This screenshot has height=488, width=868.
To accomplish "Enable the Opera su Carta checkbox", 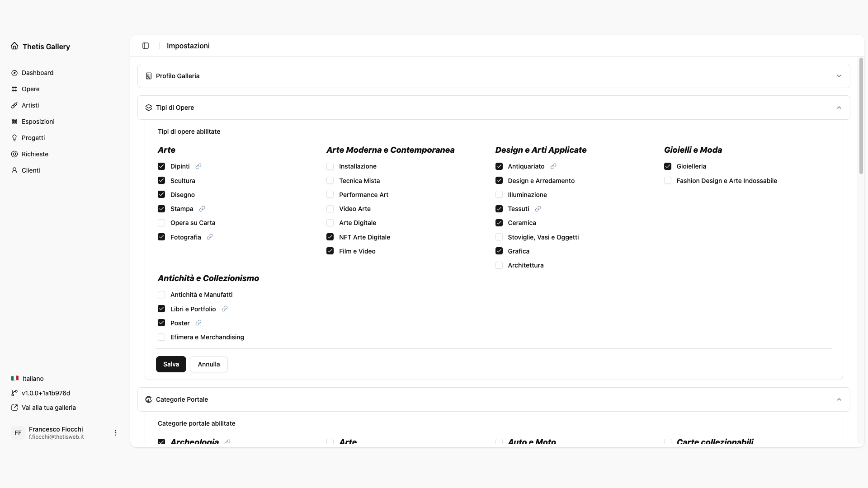I will (x=161, y=223).
